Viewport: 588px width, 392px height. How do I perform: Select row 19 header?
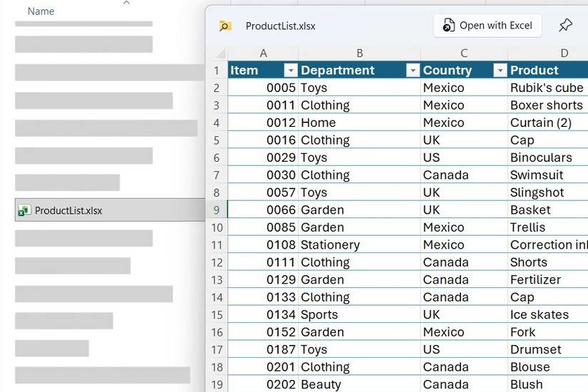coord(217,384)
